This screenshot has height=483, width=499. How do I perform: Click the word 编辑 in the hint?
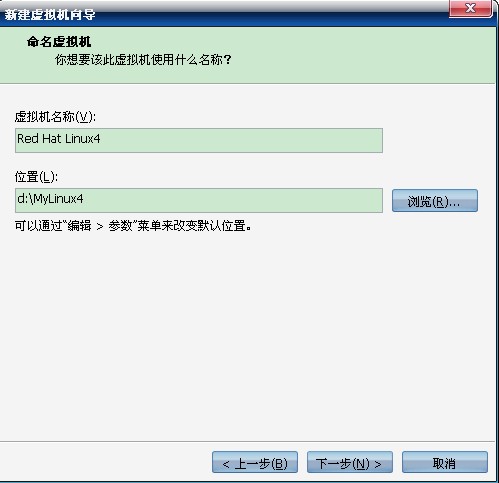point(79,226)
